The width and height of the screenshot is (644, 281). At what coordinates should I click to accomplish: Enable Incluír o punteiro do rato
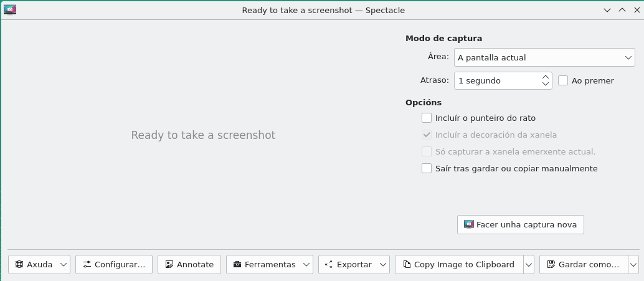[x=427, y=118]
